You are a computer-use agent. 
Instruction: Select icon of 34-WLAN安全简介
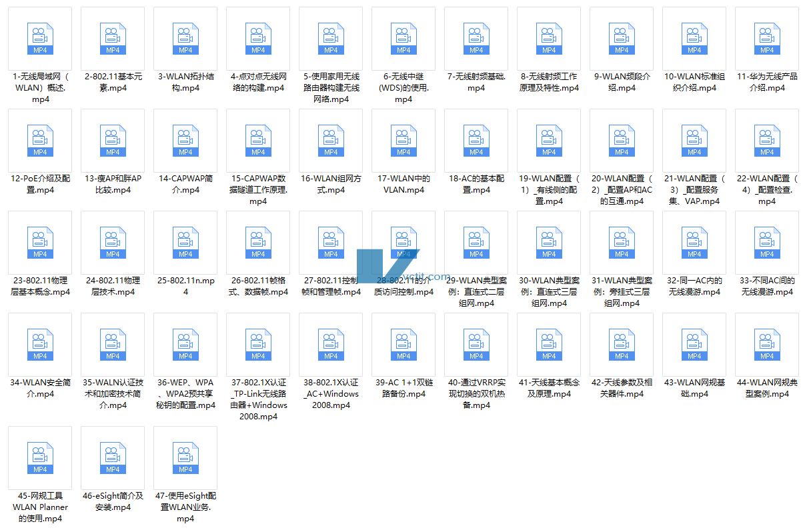pyautogui.click(x=40, y=345)
